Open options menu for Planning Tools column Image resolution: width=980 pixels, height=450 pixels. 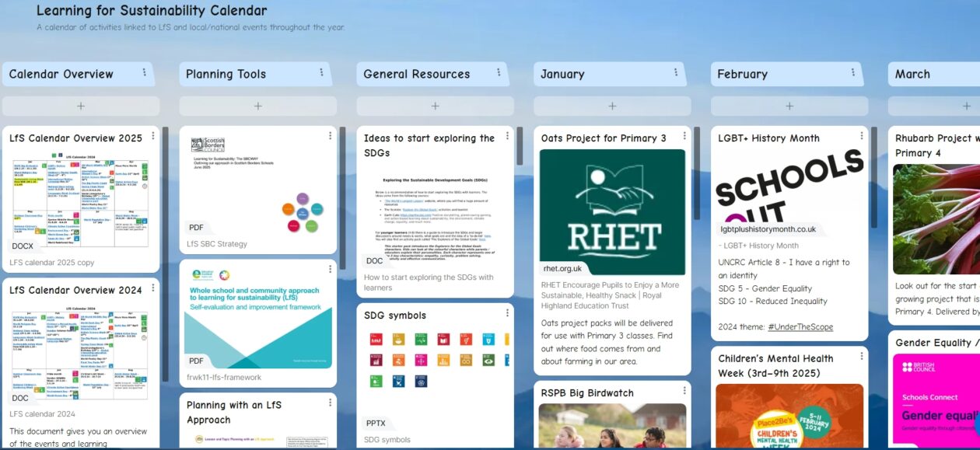tap(321, 73)
